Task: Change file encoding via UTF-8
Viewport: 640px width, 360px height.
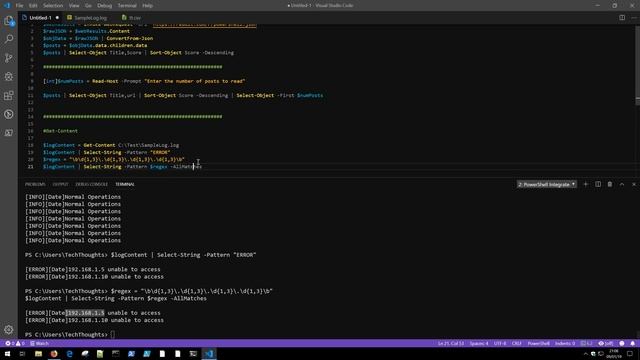Action: point(500,343)
